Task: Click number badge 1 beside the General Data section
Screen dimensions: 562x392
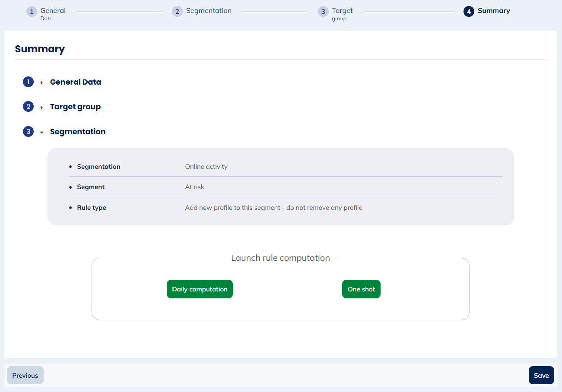Action: 28,82
